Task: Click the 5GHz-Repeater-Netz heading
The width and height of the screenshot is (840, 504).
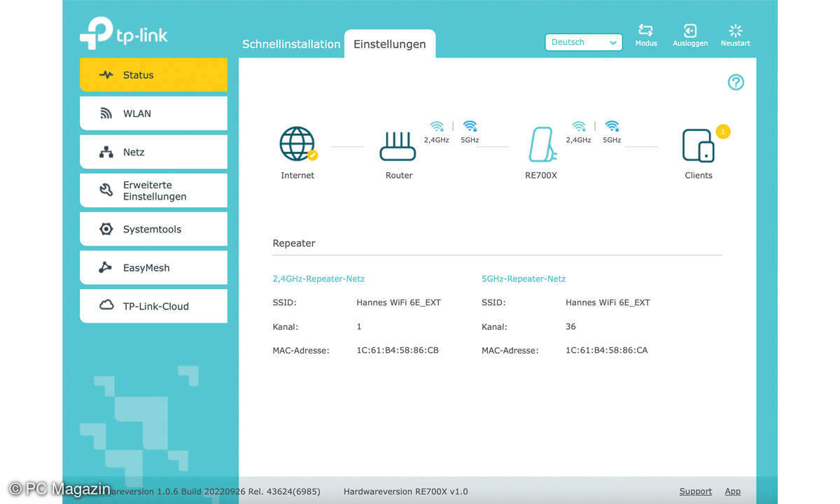Action: (524, 279)
